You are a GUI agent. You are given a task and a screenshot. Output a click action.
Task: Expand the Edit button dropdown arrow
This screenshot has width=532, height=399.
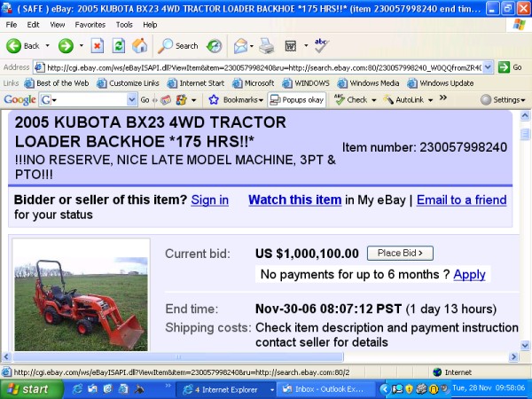click(306, 45)
